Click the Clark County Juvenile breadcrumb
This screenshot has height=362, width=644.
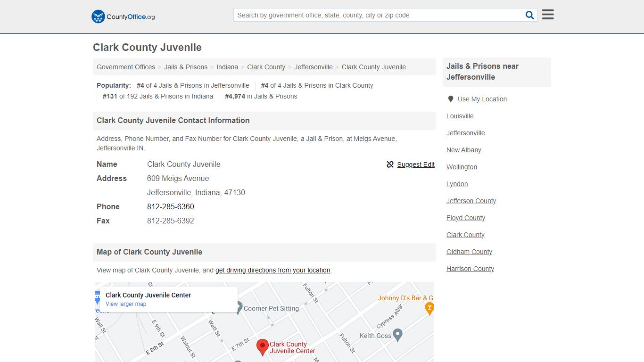374,67
